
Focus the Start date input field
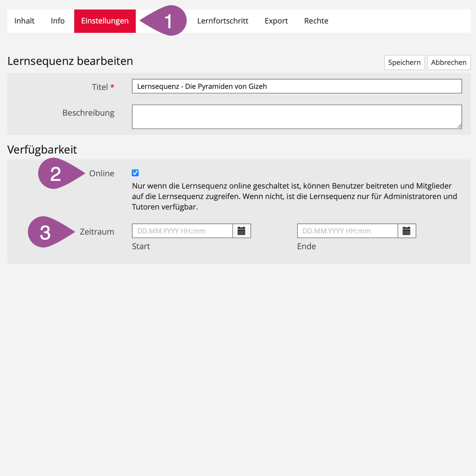click(x=182, y=231)
